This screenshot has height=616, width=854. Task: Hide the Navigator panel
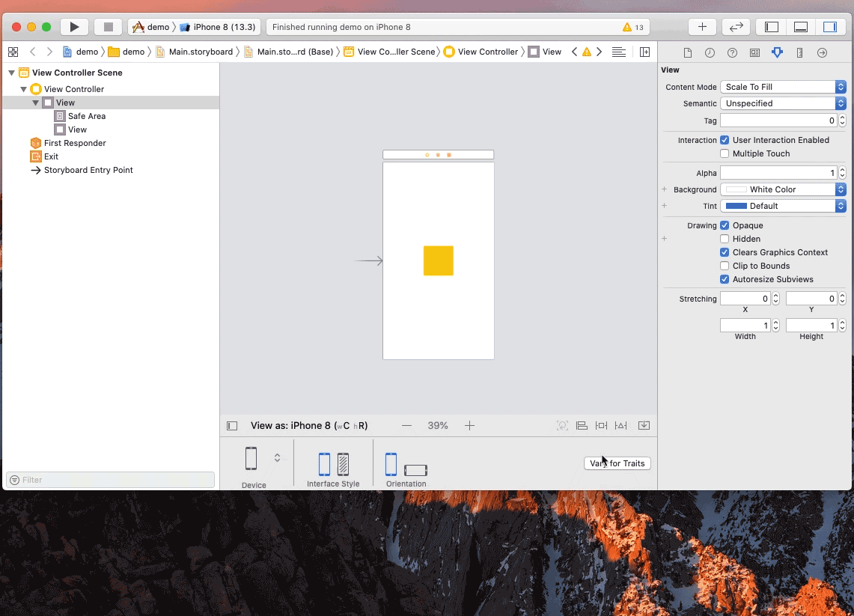tap(771, 27)
